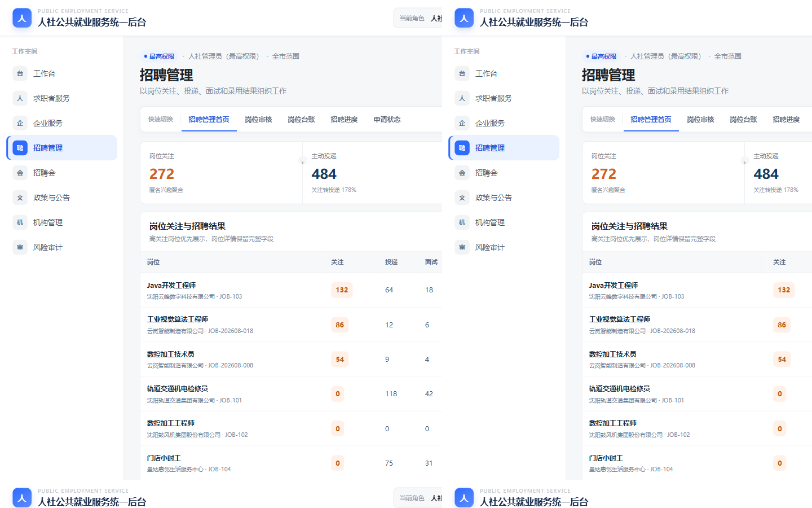Click 数控加工技术员 row title in left copy
This screenshot has height=508, width=812.
(171, 354)
